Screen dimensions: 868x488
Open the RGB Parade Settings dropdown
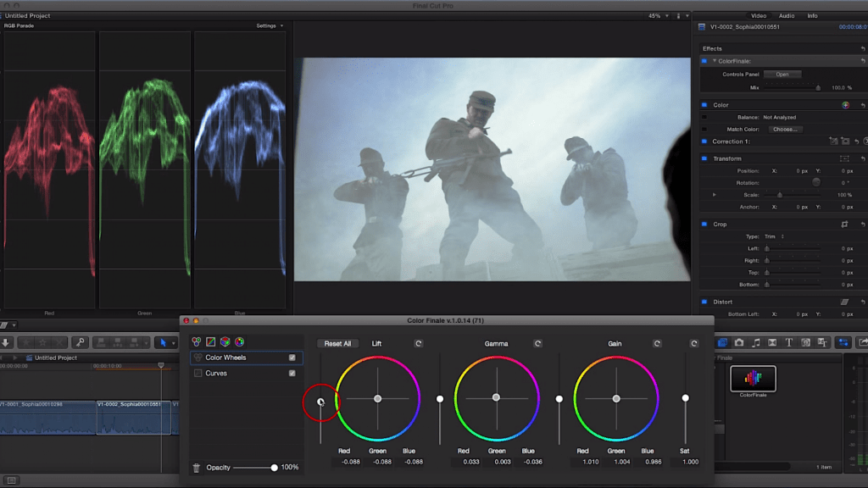(x=270, y=25)
